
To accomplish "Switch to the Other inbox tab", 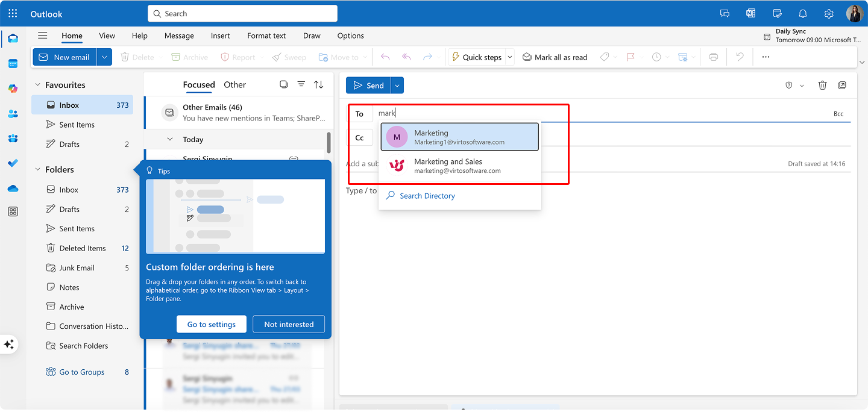I will coord(234,85).
